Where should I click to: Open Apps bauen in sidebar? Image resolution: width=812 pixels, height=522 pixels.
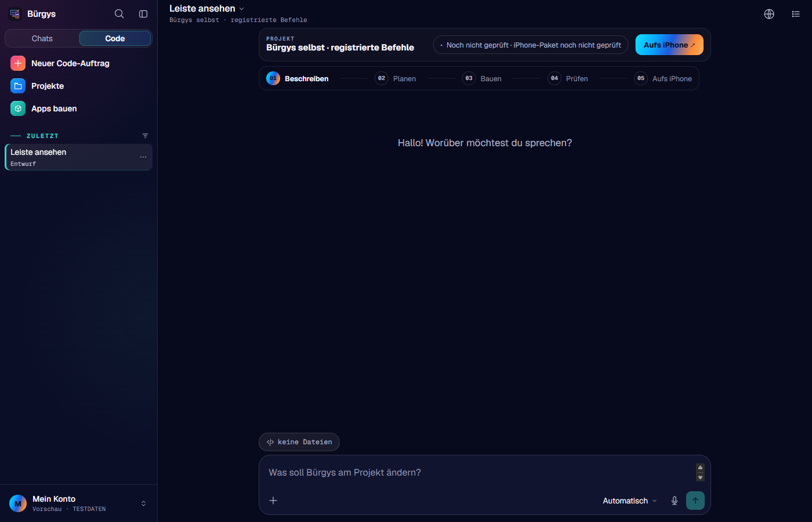(x=78, y=108)
